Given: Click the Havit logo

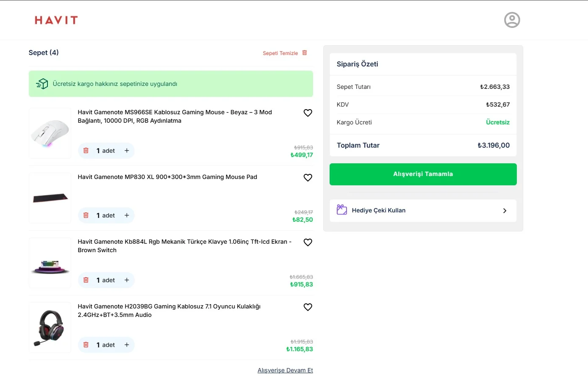Looking at the screenshot, I should point(56,20).
